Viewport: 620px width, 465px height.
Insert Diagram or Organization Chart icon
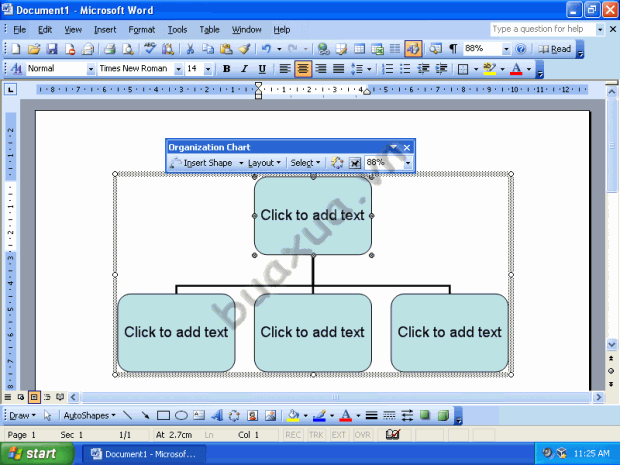pos(234,415)
